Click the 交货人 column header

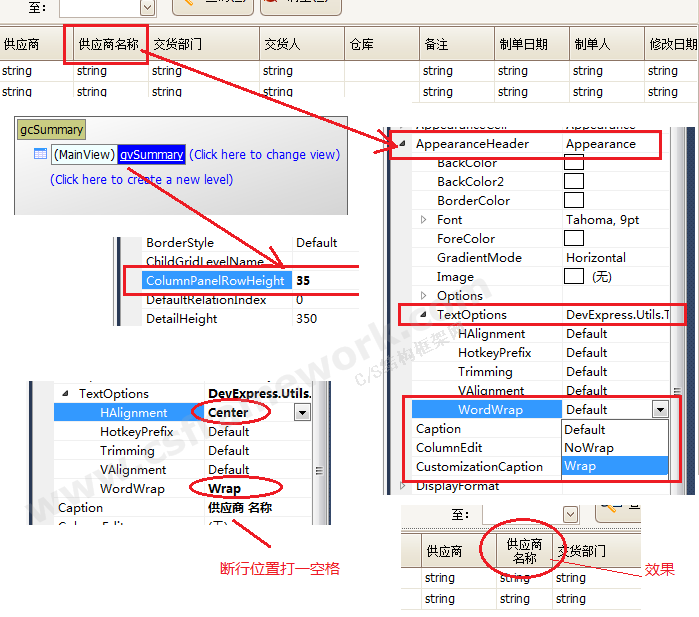point(282,45)
